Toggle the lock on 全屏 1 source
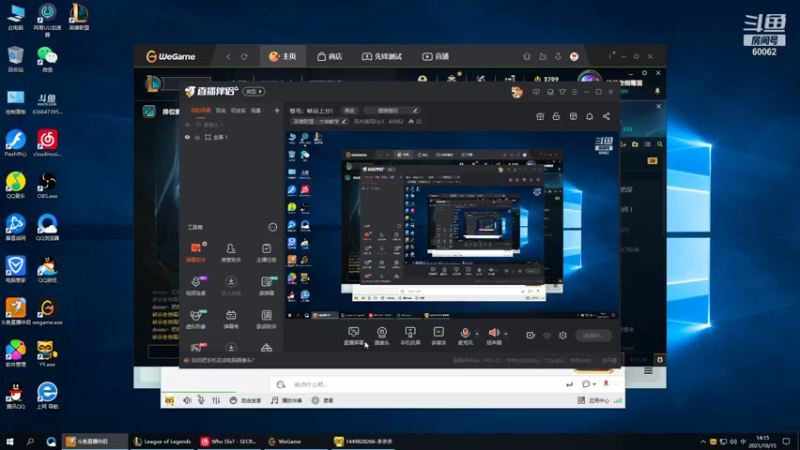The image size is (800, 450). (197, 137)
